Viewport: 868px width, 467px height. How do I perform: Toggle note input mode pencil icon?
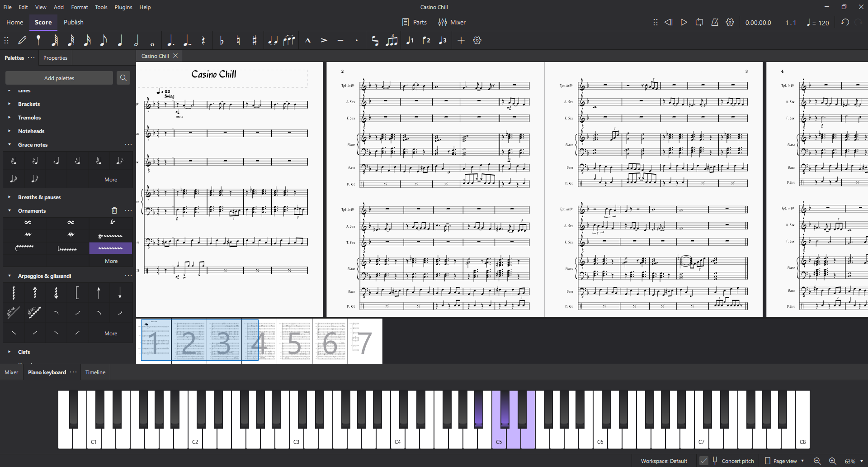(22, 40)
